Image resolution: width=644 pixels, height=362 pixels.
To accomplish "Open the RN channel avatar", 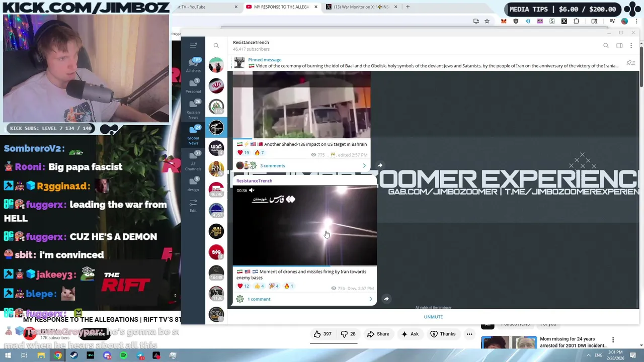I will 216,168.
